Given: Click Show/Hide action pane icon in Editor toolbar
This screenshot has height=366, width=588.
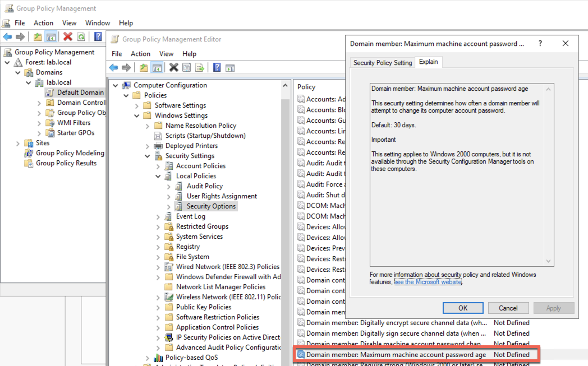Looking at the screenshot, I should [x=230, y=68].
